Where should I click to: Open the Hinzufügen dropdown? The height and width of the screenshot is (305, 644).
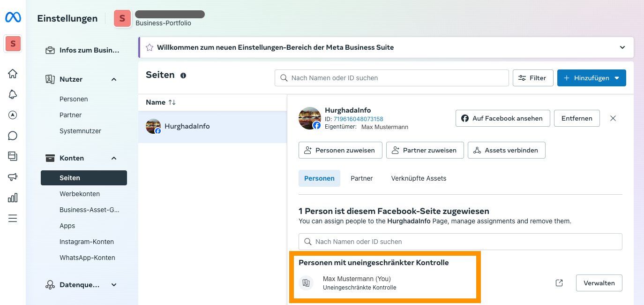point(592,78)
